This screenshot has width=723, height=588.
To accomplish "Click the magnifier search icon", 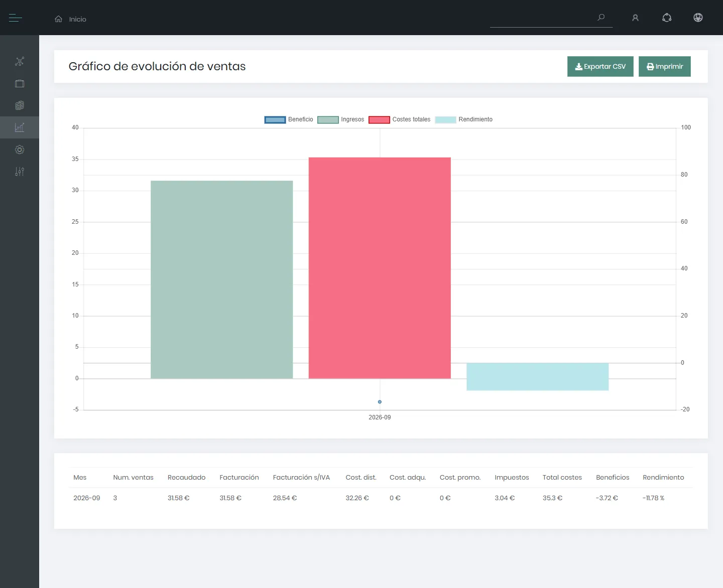I will coord(601,18).
